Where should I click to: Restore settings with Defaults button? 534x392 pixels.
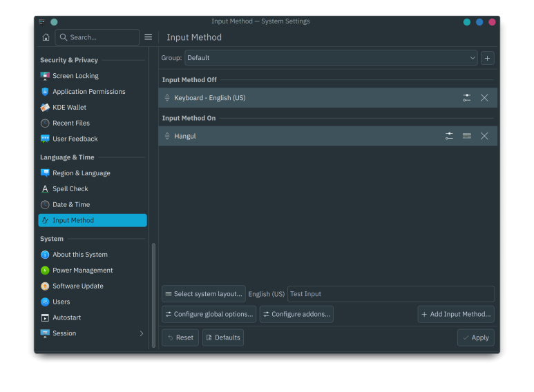223,337
